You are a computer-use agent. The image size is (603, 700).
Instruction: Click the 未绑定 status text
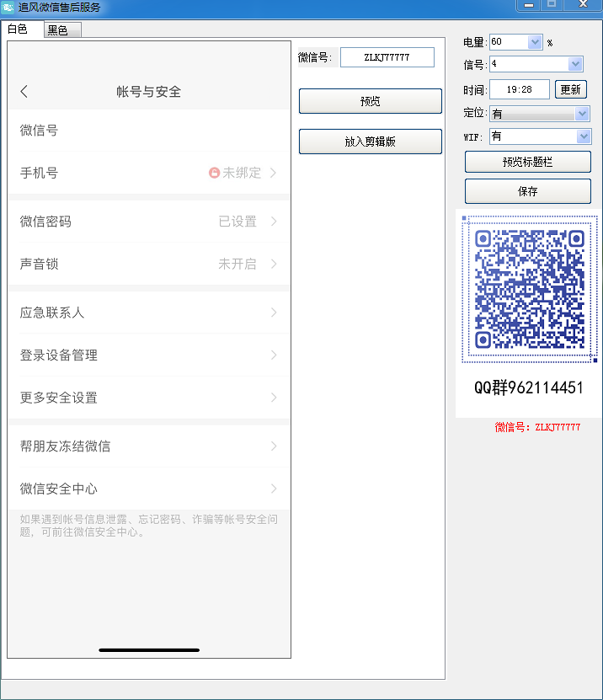point(242,173)
